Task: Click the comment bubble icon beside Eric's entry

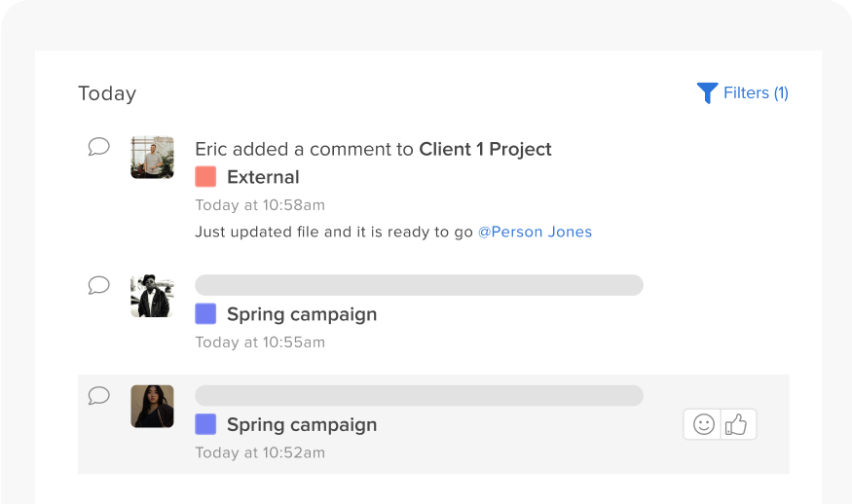Action: pyautogui.click(x=99, y=147)
